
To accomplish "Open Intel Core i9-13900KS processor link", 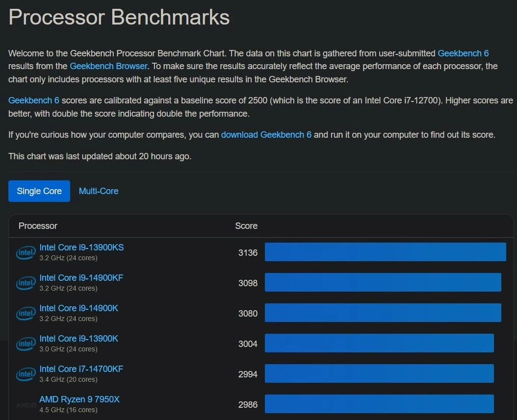I will (x=81, y=247).
